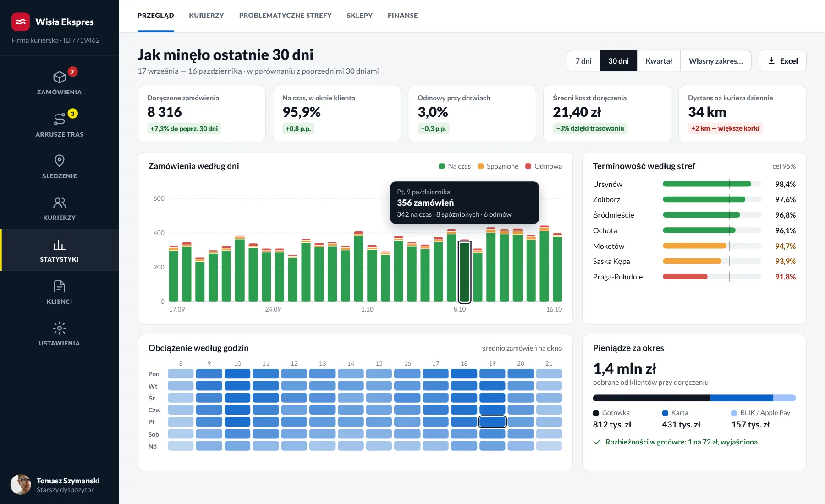Export data with the Excel button
Screen dimensions: 825x504
(782, 61)
